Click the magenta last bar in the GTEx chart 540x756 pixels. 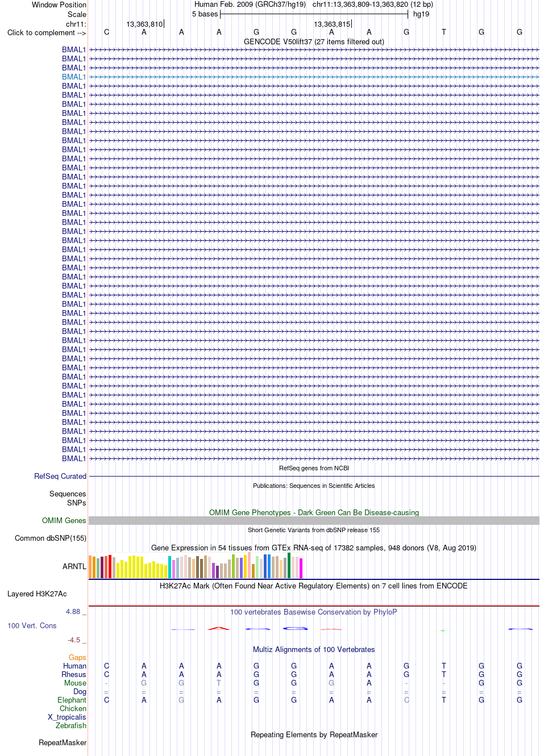(301, 568)
